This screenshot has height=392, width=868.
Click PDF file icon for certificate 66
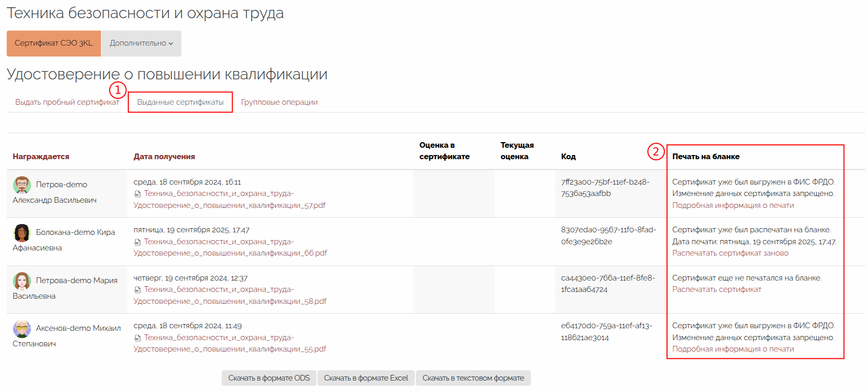pos(137,242)
